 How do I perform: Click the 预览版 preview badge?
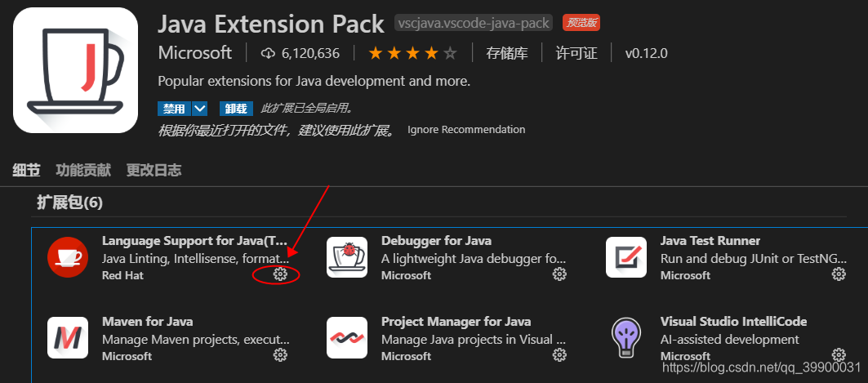pyautogui.click(x=581, y=23)
